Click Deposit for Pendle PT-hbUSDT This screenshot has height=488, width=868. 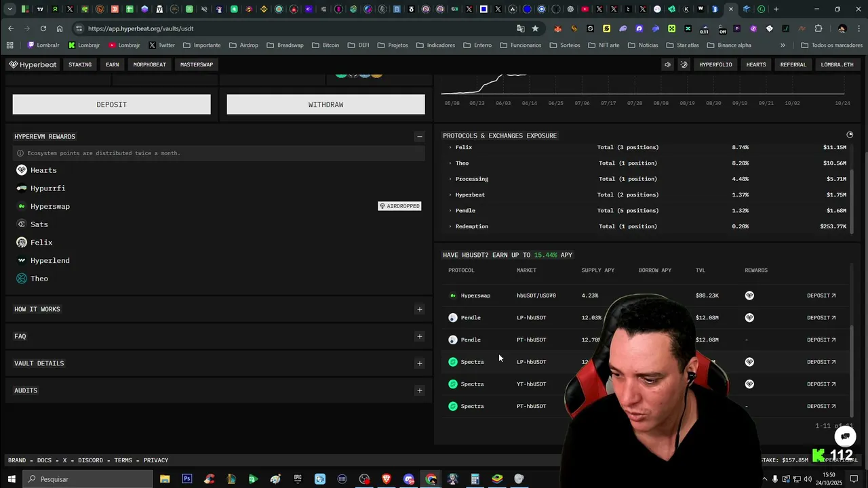[x=821, y=340]
